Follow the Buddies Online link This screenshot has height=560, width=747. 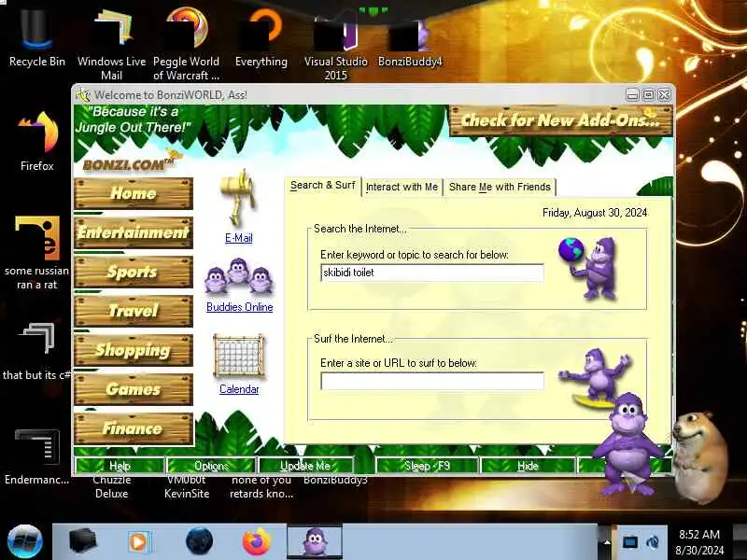point(240,307)
